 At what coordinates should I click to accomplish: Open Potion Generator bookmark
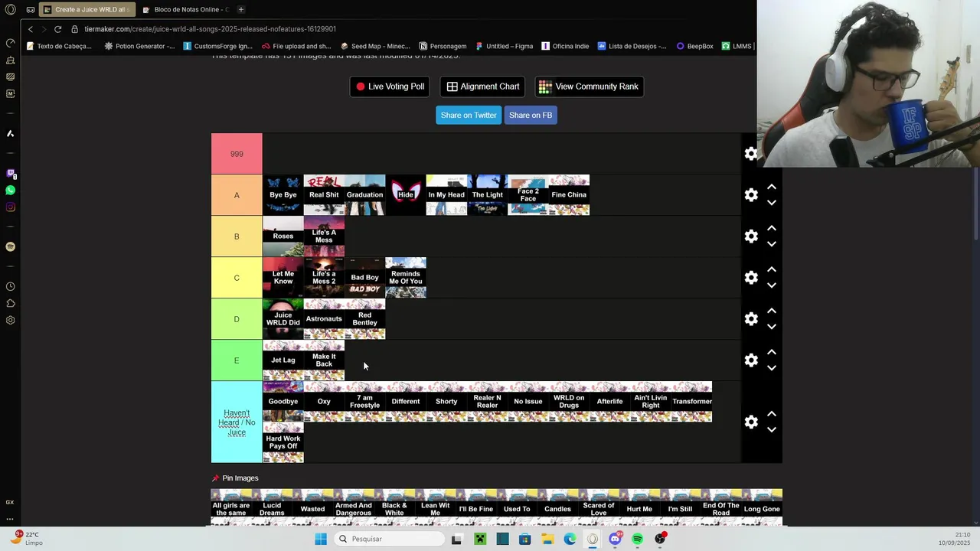click(140, 46)
